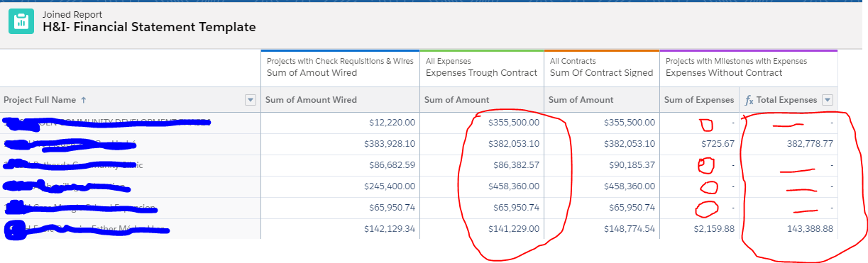This screenshot has height=263, width=868.
Task: Click the $382,053.10 All Expenses cell
Action: coord(514,144)
